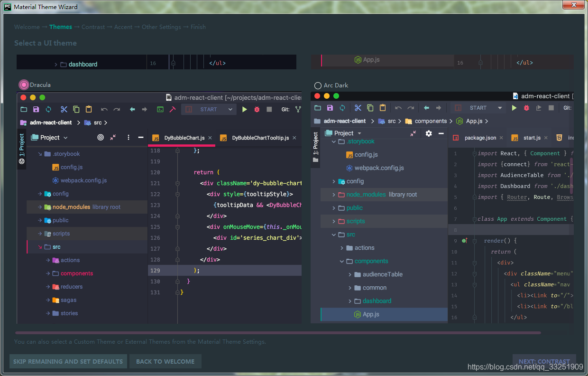Viewport: 588px width, 376px height.
Task: Click the locate-file target icon in Project panel
Action: (x=100, y=137)
